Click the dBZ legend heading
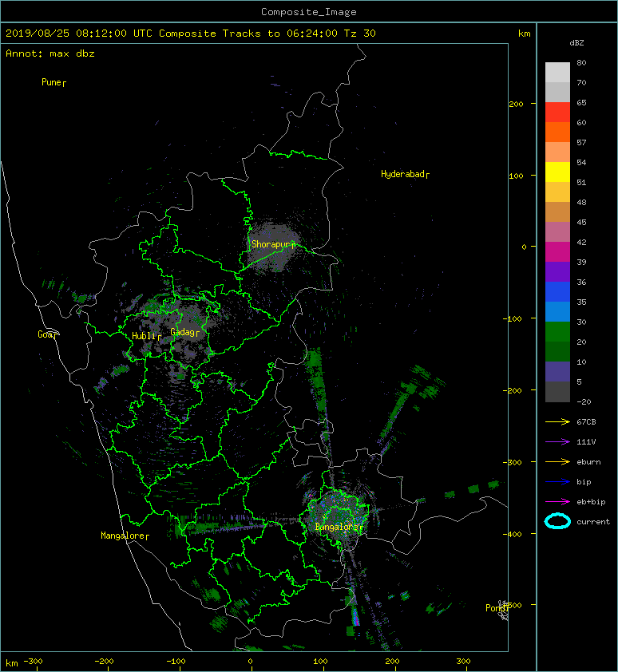618x672 pixels. click(x=576, y=43)
